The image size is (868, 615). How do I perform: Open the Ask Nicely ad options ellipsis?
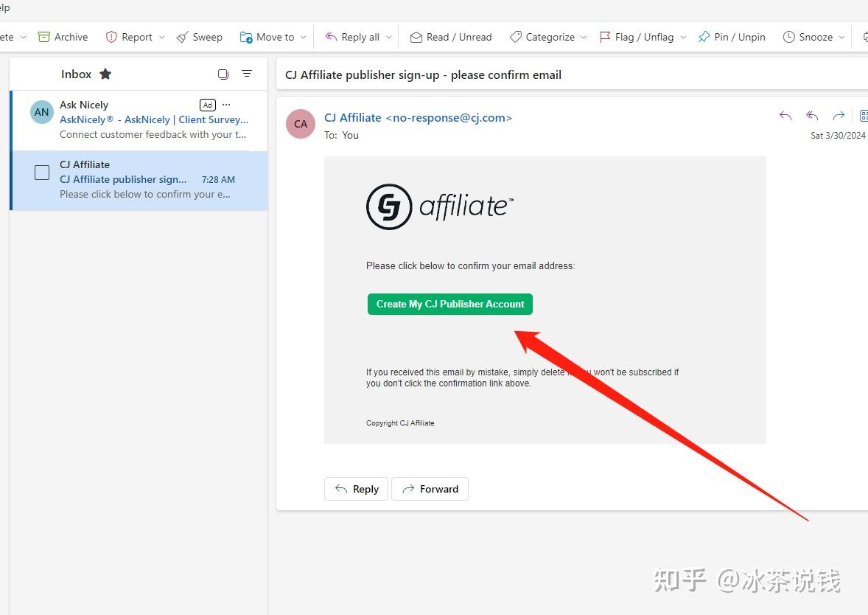coord(226,105)
